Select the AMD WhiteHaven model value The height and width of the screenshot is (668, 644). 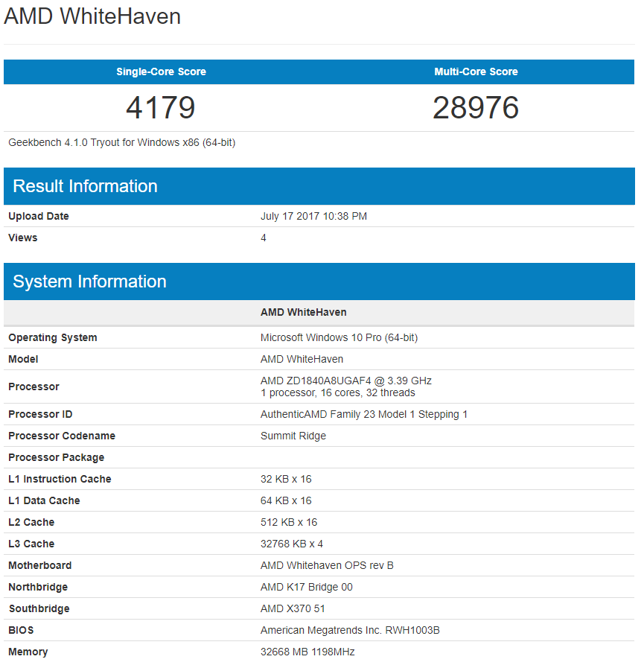[302, 359]
